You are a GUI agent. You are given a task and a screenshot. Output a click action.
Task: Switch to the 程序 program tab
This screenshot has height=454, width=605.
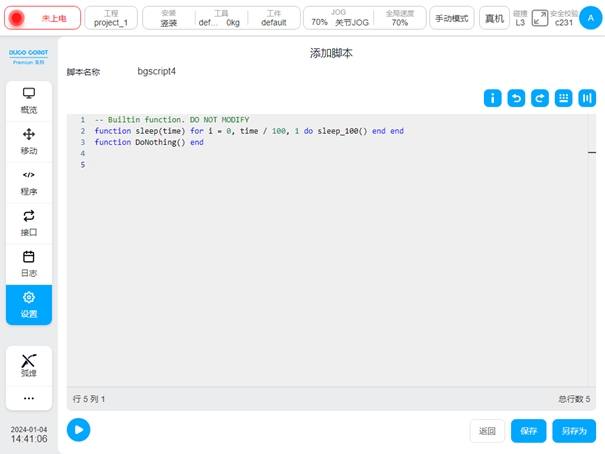[29, 182]
